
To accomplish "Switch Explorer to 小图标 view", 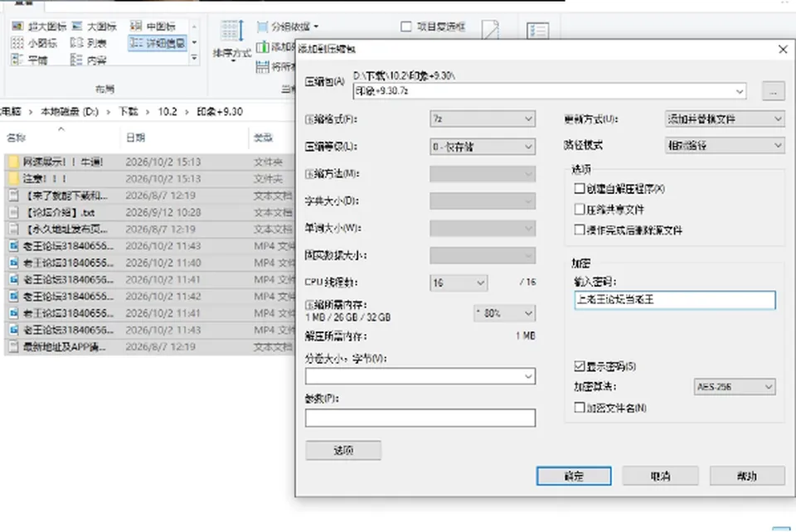I will (34, 43).
